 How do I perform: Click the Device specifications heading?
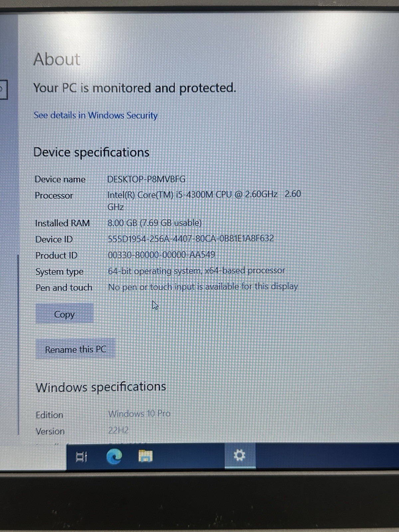[x=91, y=152]
